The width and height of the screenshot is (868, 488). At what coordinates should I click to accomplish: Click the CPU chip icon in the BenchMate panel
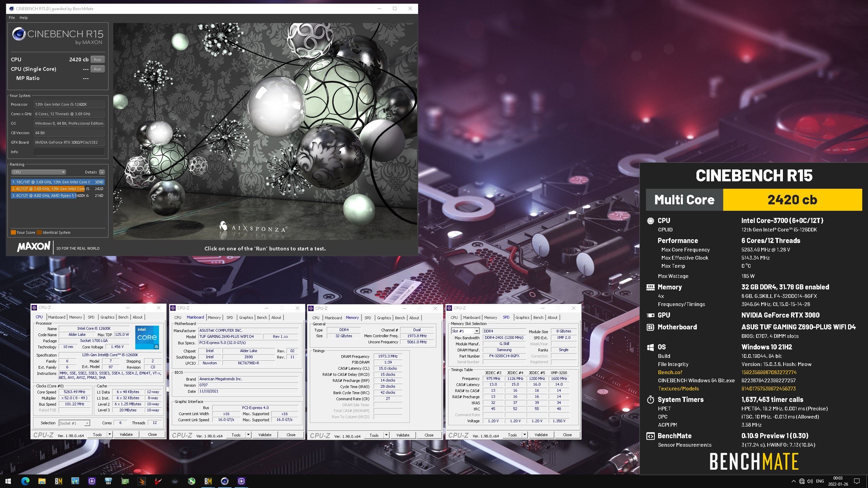pos(650,221)
